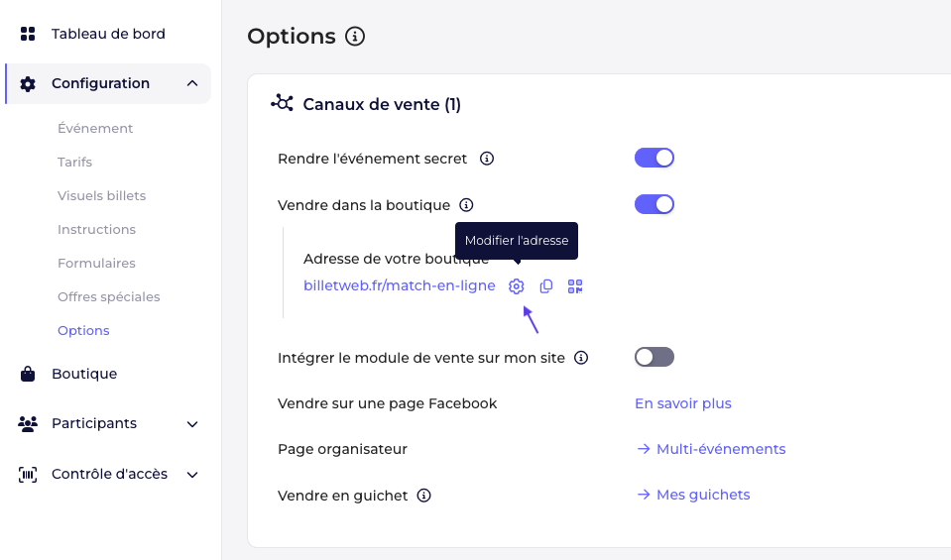The height and width of the screenshot is (560, 951).
Task: Click info icon beside Vendre en guichet
Action: click(424, 496)
